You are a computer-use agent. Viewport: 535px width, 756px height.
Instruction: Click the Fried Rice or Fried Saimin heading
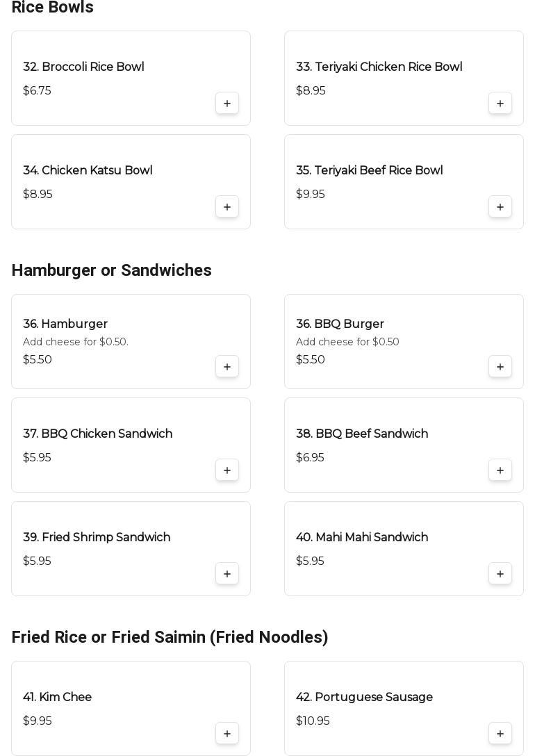[x=170, y=637]
